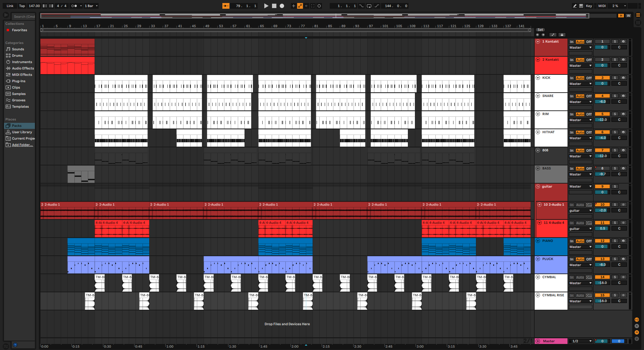Toggle the Returns R selector
This screenshot has width=644, height=350.
click(637, 326)
